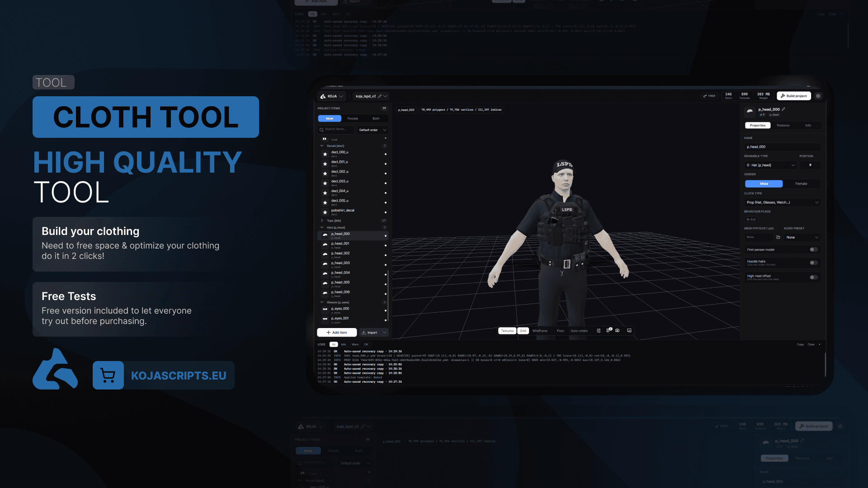The height and width of the screenshot is (488, 868).
Task: Open the settings gear beside Build project
Action: [818, 96]
